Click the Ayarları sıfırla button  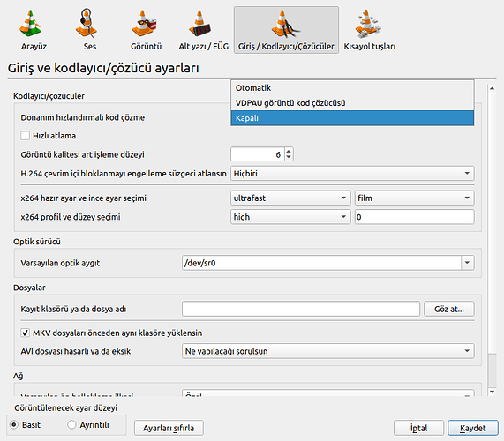coord(169,428)
